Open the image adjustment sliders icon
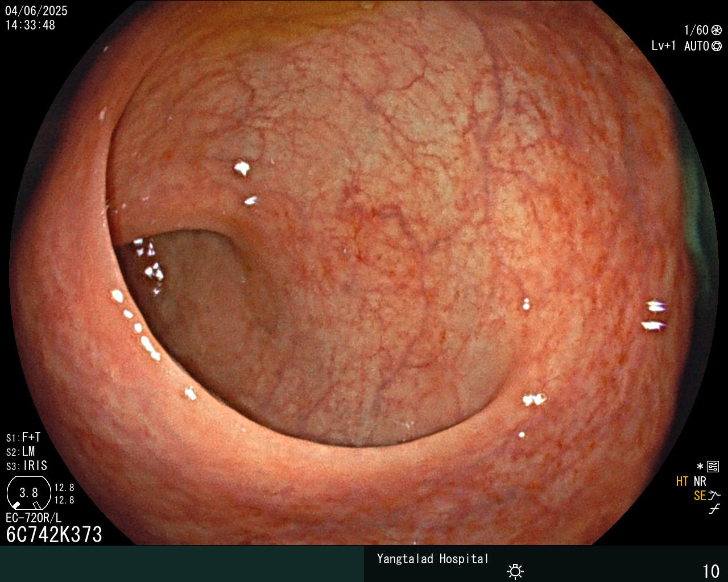The width and height of the screenshot is (728, 582). tap(713, 467)
